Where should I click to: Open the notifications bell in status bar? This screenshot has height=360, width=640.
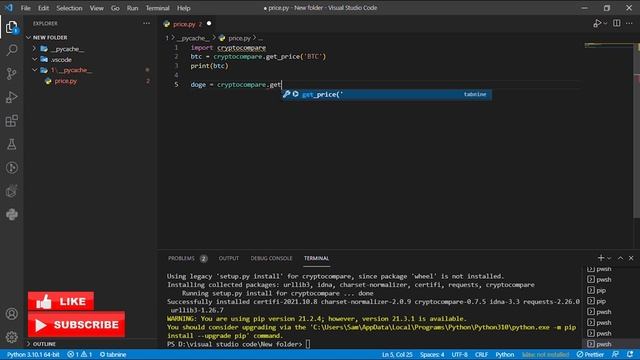(x=630, y=354)
